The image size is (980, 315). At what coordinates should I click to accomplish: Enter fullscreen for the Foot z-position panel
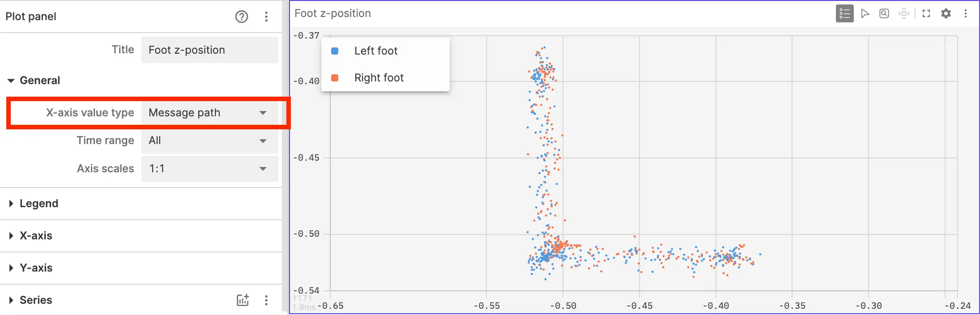[x=926, y=14]
